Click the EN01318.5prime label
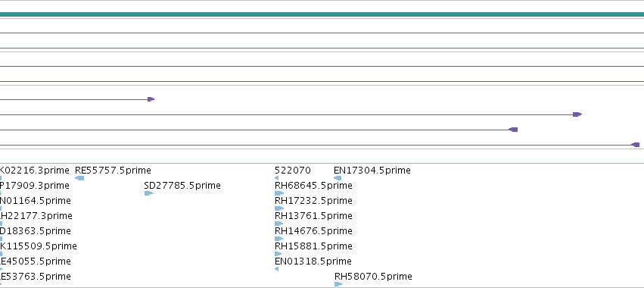 point(313,261)
